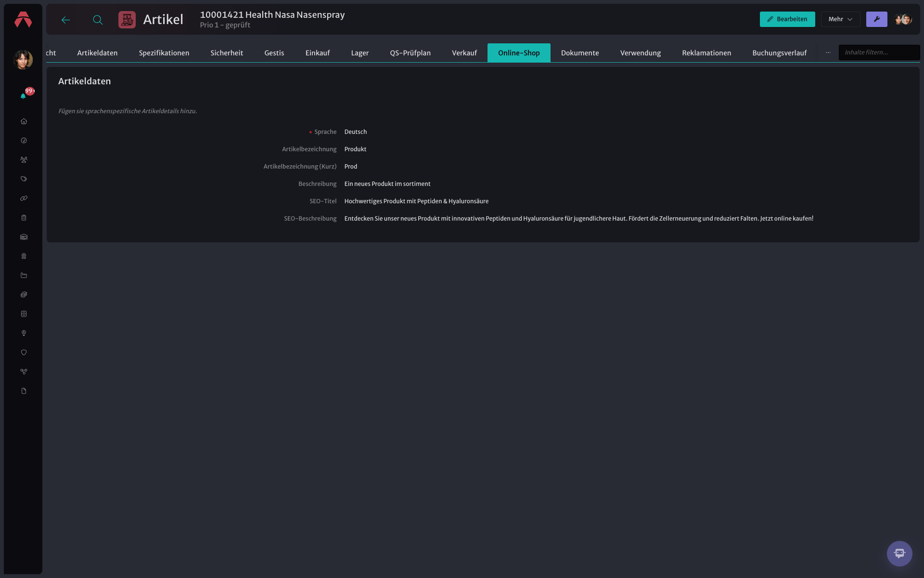Viewport: 924px width, 578px height.
Task: Open the chat assistant bubble icon
Action: click(899, 553)
